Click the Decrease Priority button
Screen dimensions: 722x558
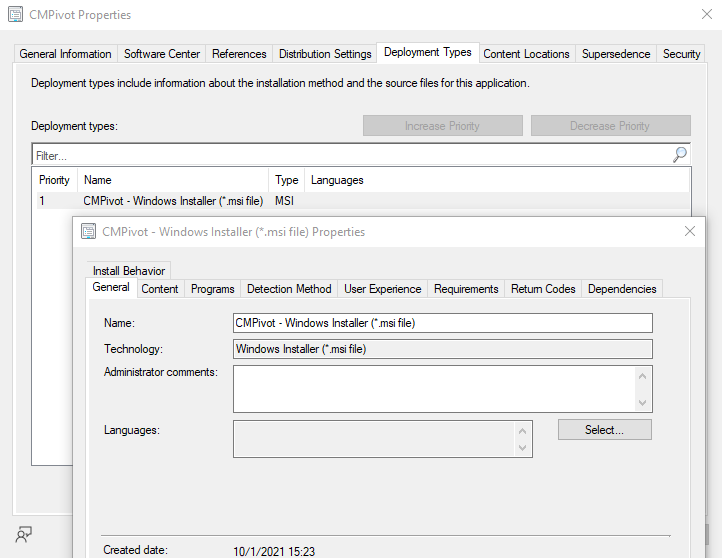[x=610, y=126]
